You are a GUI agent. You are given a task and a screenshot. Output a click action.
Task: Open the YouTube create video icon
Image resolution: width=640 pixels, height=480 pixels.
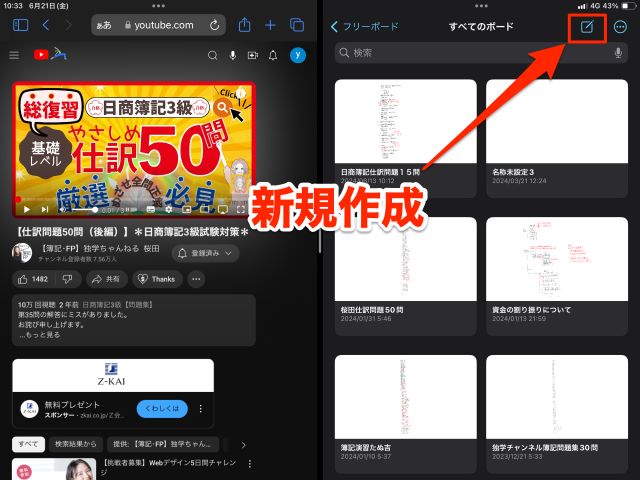point(253,55)
